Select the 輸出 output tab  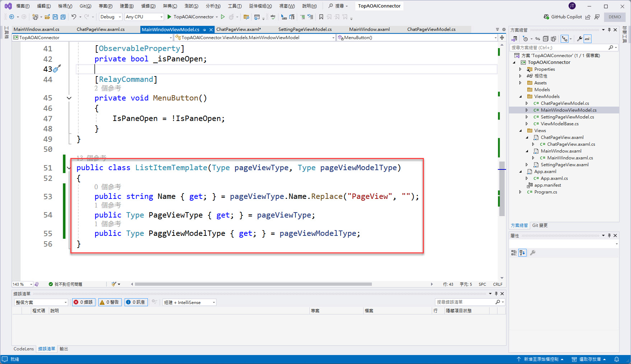64,349
